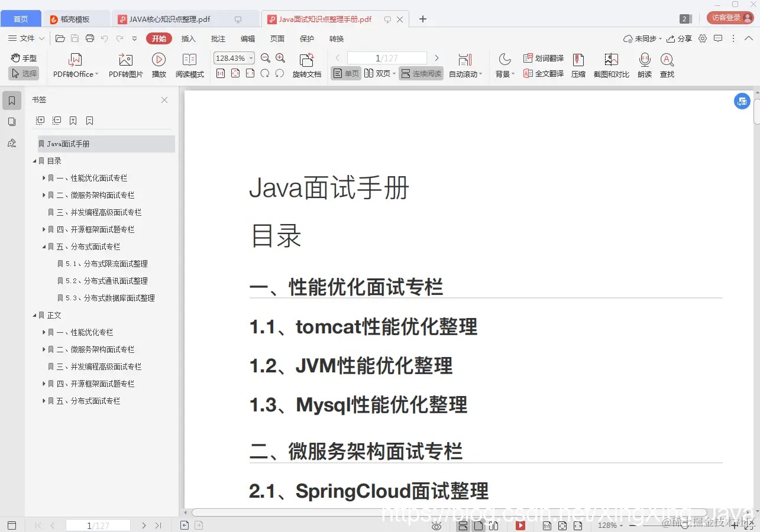760x532 pixels.
Task: Click the bookmark panel icon in left sidebar
Action: [x=12, y=100]
